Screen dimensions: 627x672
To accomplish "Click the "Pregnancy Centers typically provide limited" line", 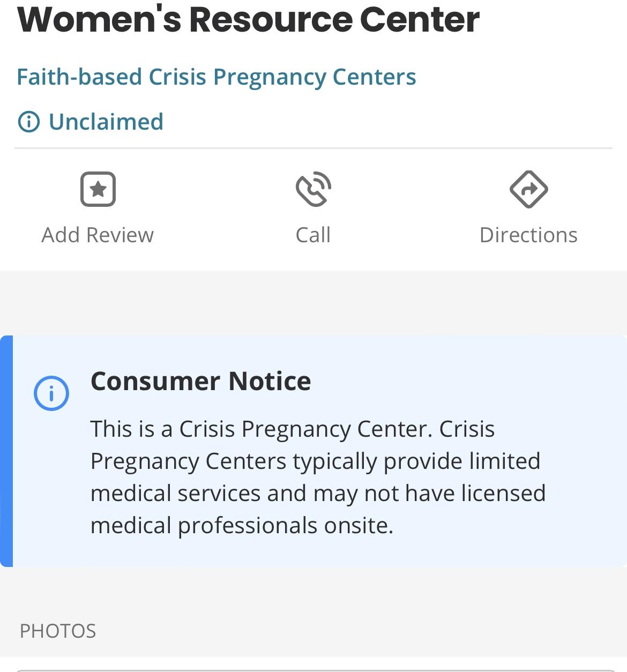I will 315,461.
